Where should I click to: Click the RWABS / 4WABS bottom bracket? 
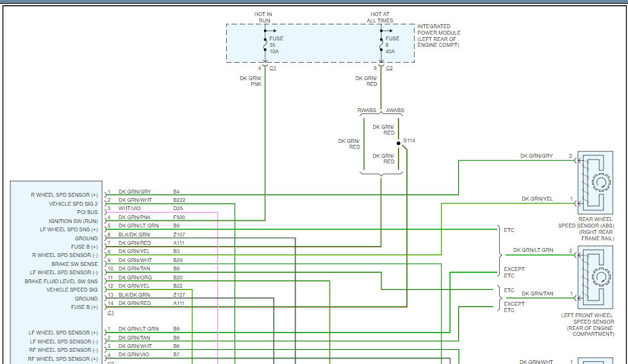[x=381, y=174]
